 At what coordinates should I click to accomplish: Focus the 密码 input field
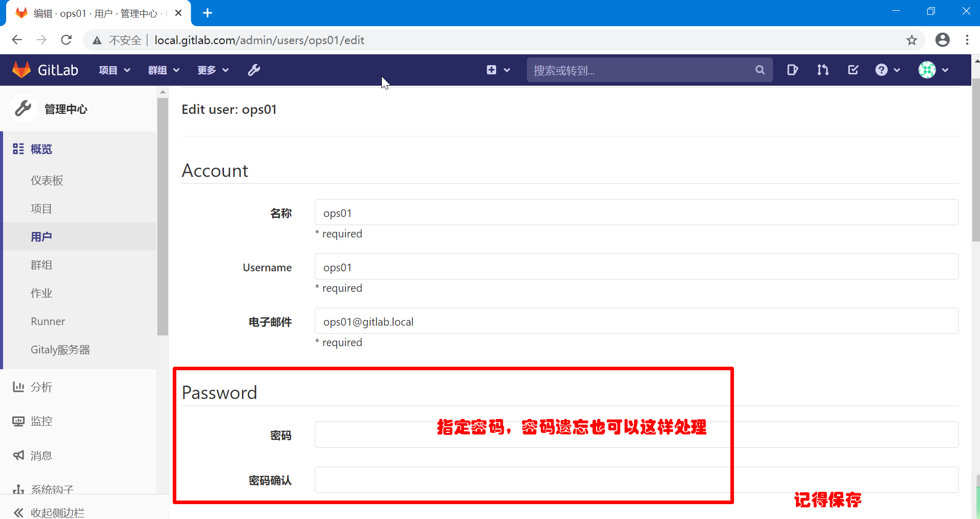click(x=637, y=435)
